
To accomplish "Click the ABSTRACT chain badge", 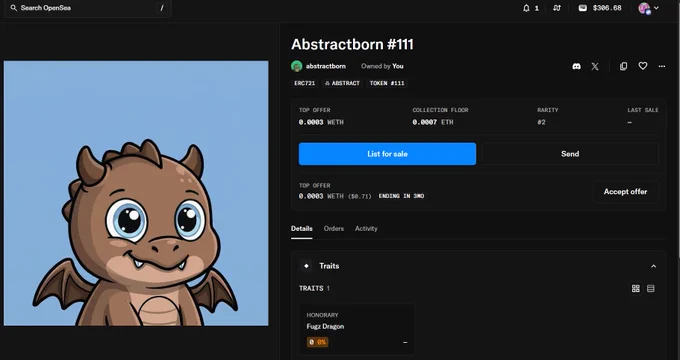I will 342,83.
